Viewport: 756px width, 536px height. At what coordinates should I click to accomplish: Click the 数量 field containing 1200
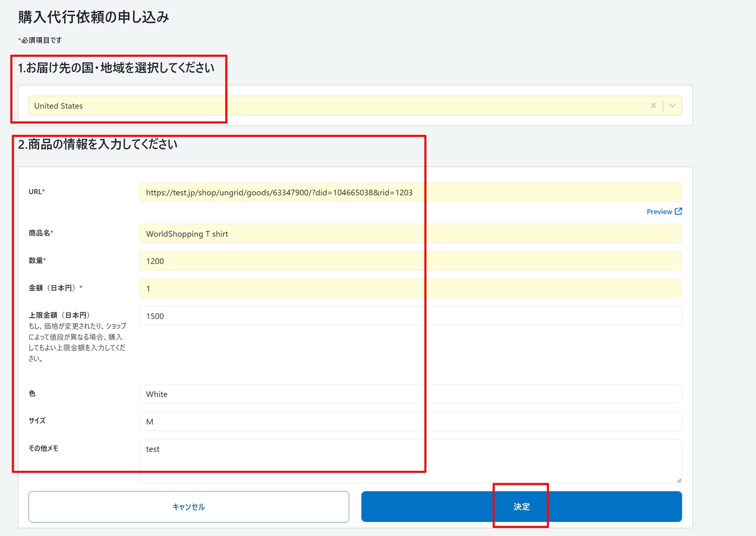[329, 261]
